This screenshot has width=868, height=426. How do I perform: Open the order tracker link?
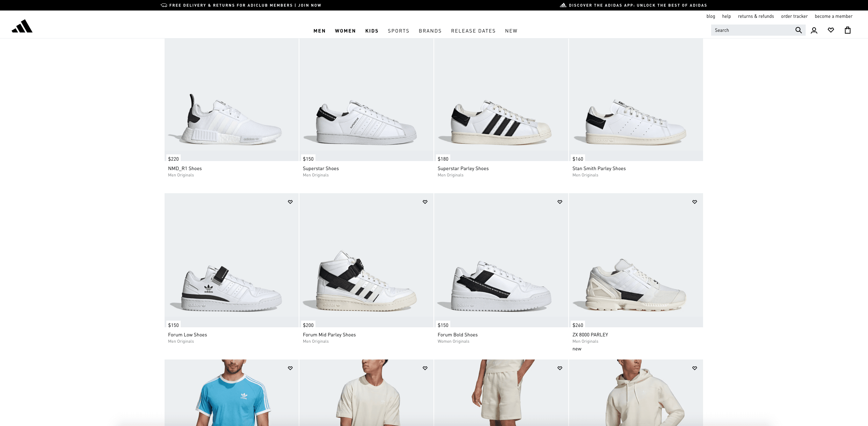click(794, 16)
